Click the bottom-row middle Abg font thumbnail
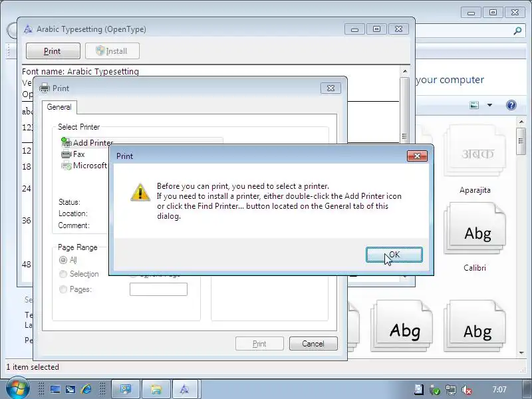The image size is (532, 399). pyautogui.click(x=402, y=326)
